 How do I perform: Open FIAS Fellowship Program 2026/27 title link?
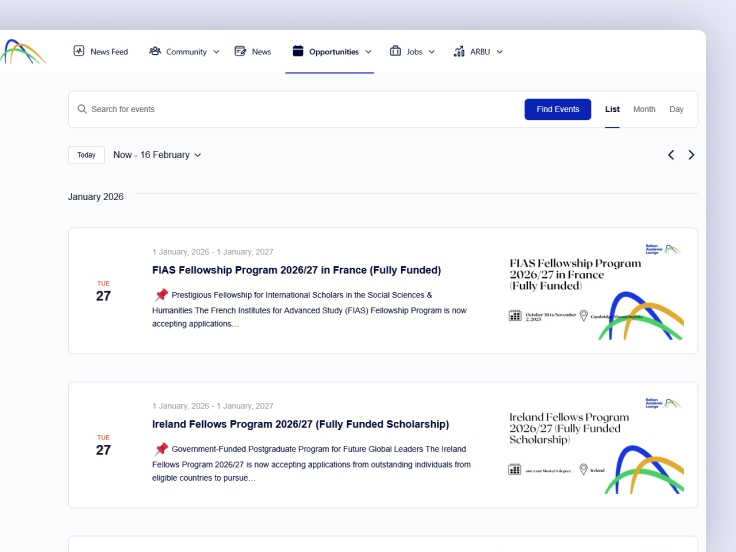coord(297,270)
